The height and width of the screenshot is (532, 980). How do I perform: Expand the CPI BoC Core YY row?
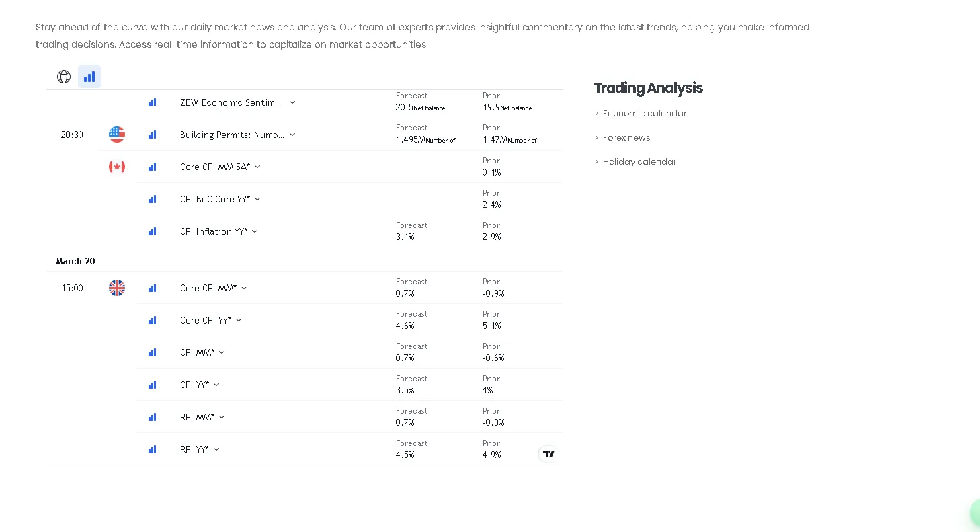[x=257, y=199]
